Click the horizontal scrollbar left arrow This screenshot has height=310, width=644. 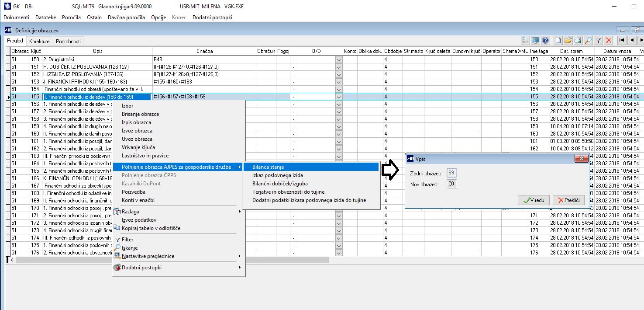point(12,260)
